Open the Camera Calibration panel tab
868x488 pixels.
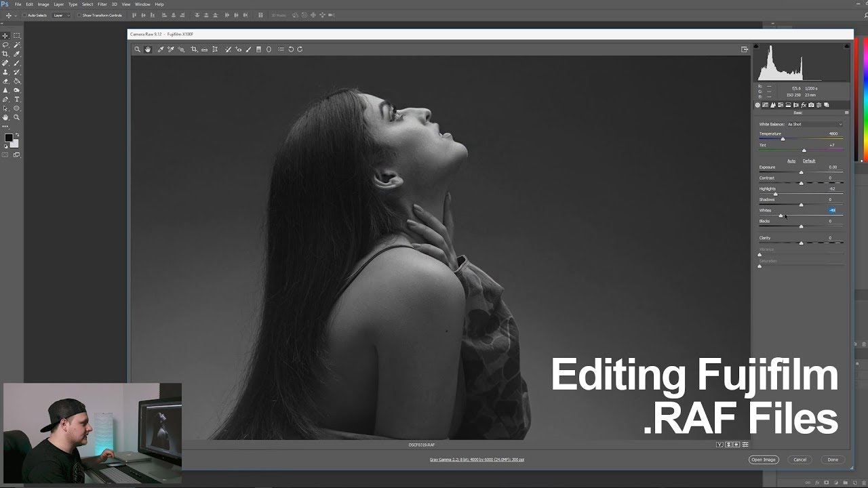tap(811, 105)
